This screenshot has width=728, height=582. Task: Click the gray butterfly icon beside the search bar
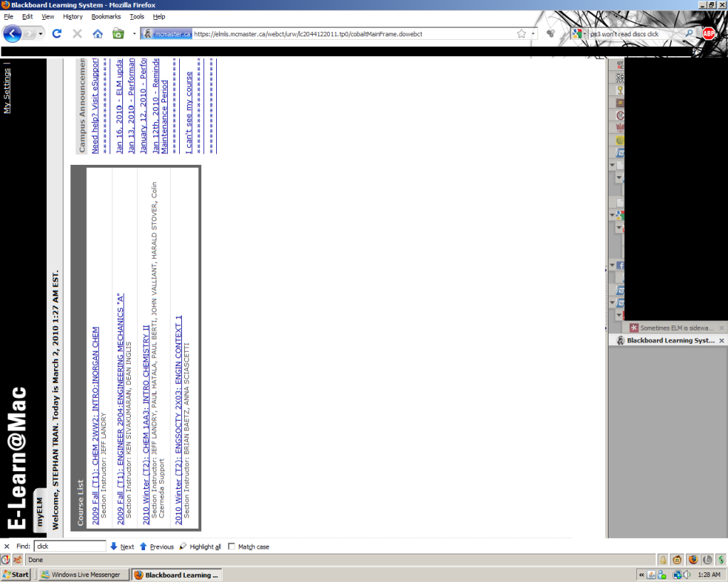tap(551, 33)
